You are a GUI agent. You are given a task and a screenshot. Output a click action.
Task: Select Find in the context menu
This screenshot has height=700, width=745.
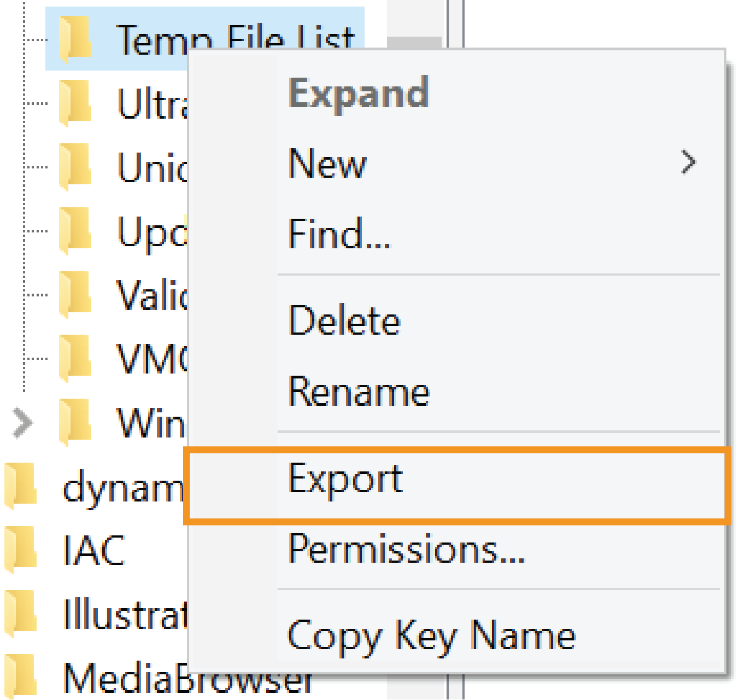point(339,234)
